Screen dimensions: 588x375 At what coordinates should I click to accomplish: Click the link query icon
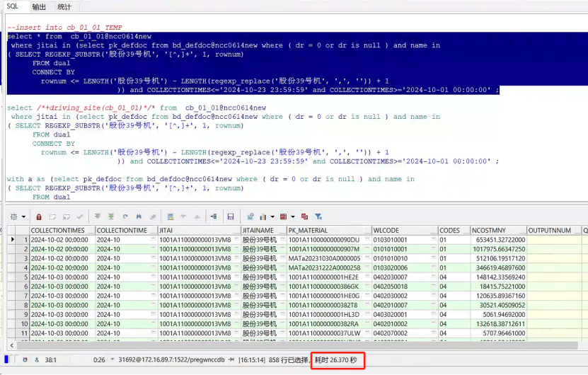click(x=214, y=217)
